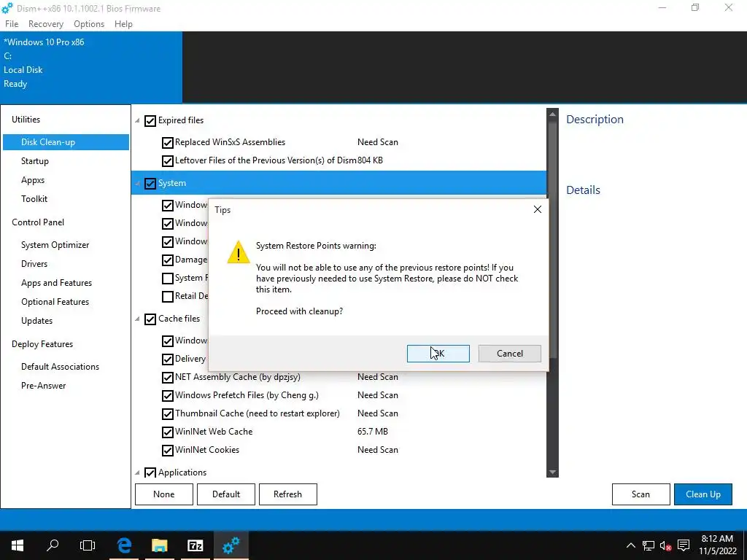Uncheck Thumbnail Cache item
Image resolution: width=747 pixels, height=560 pixels.
[167, 414]
